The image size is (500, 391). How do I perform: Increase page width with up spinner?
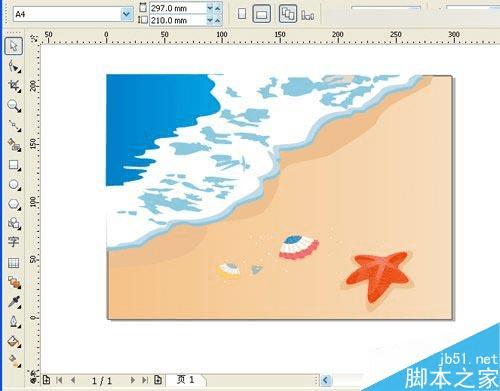point(218,8)
